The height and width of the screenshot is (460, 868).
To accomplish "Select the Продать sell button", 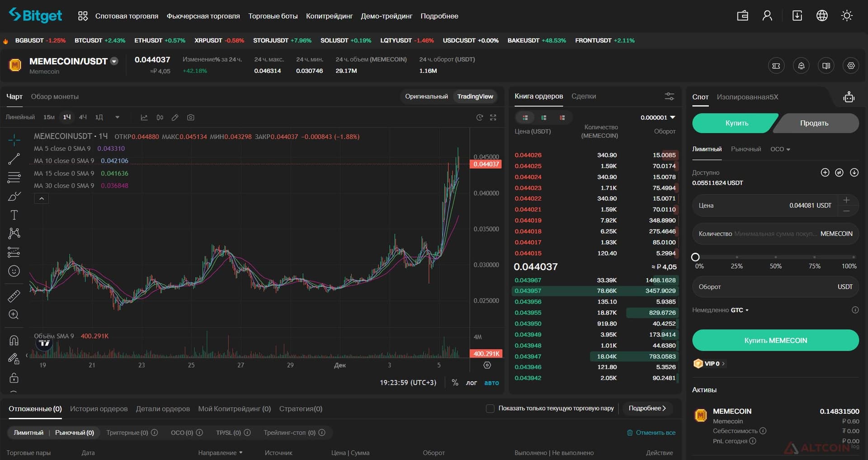I will (816, 123).
